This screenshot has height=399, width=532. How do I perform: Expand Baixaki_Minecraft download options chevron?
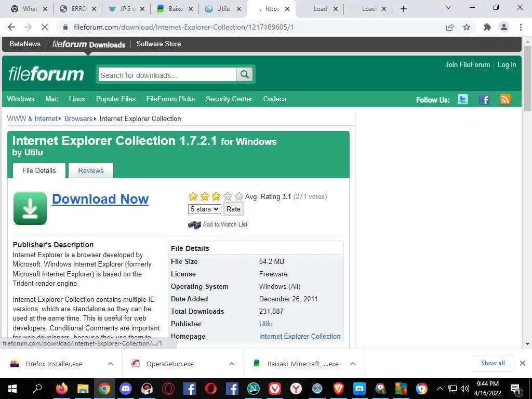[x=353, y=364]
